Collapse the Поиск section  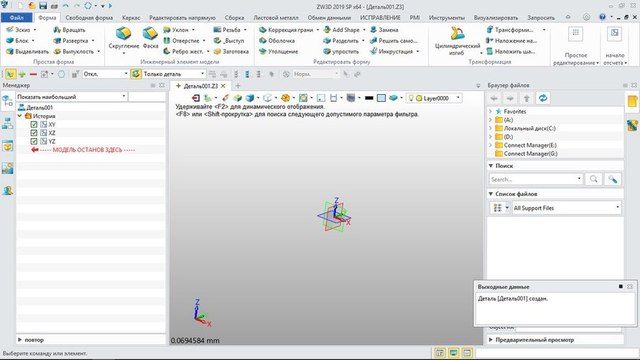click(x=491, y=166)
